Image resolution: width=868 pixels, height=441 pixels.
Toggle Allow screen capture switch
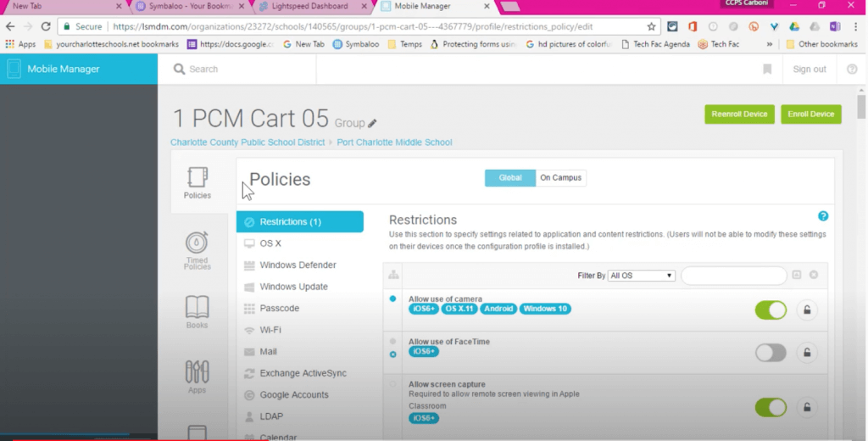(x=771, y=407)
